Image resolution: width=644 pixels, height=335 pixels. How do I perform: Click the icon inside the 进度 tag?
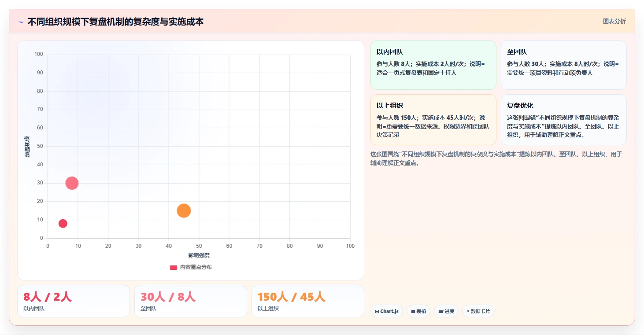[x=441, y=312]
